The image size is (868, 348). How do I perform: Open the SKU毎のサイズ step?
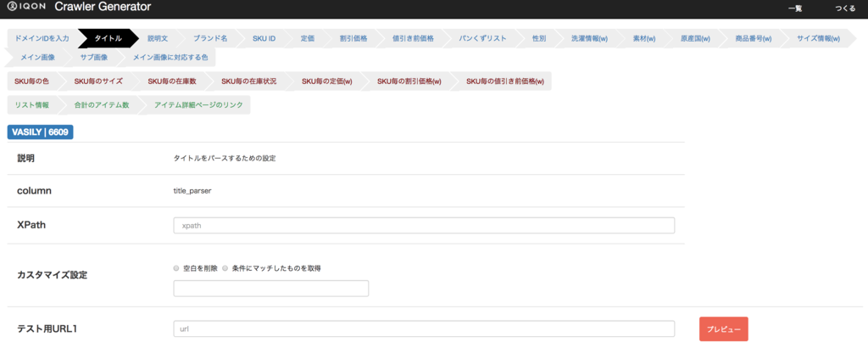(x=98, y=81)
